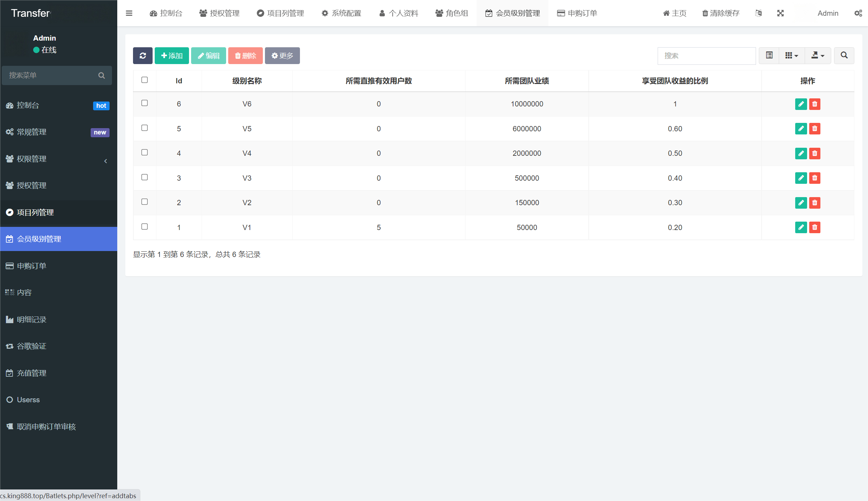Screen dimensions: 868x501
Task: Toggle the table card view icon
Action: (x=769, y=56)
